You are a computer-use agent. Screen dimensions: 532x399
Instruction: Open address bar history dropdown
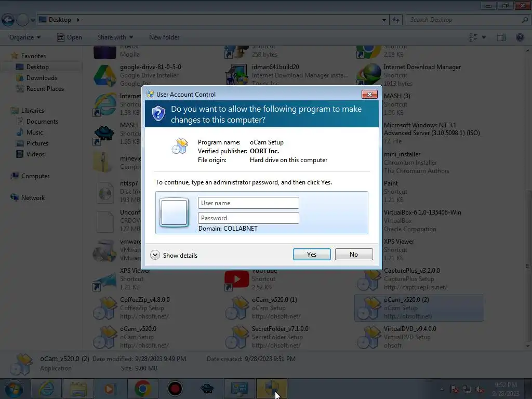click(384, 20)
